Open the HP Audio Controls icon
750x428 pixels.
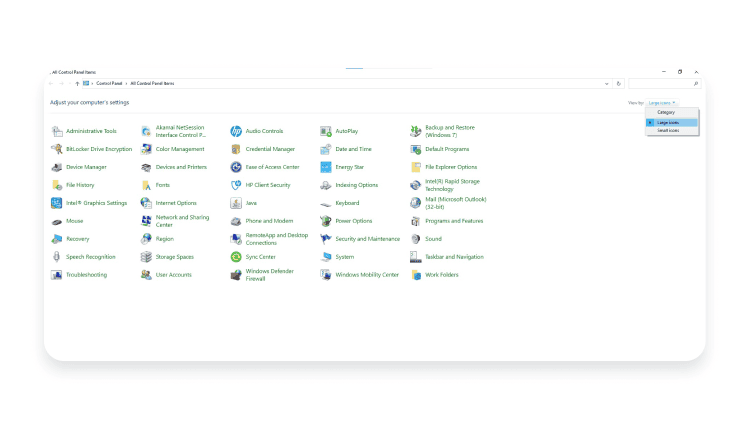[236, 131]
